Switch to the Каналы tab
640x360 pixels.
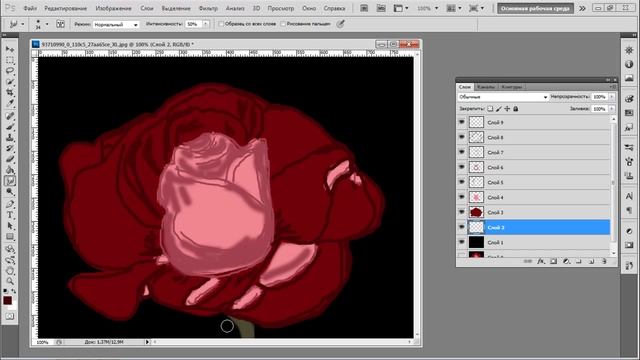tap(486, 87)
